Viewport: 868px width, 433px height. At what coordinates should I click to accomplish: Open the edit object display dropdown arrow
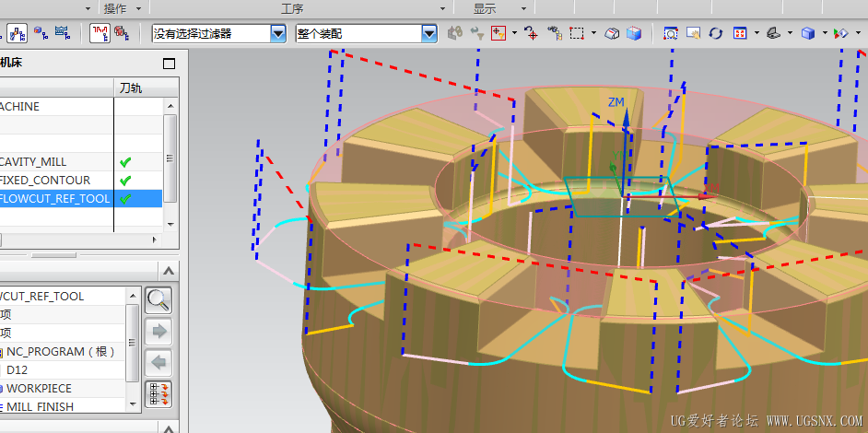[x=856, y=33]
